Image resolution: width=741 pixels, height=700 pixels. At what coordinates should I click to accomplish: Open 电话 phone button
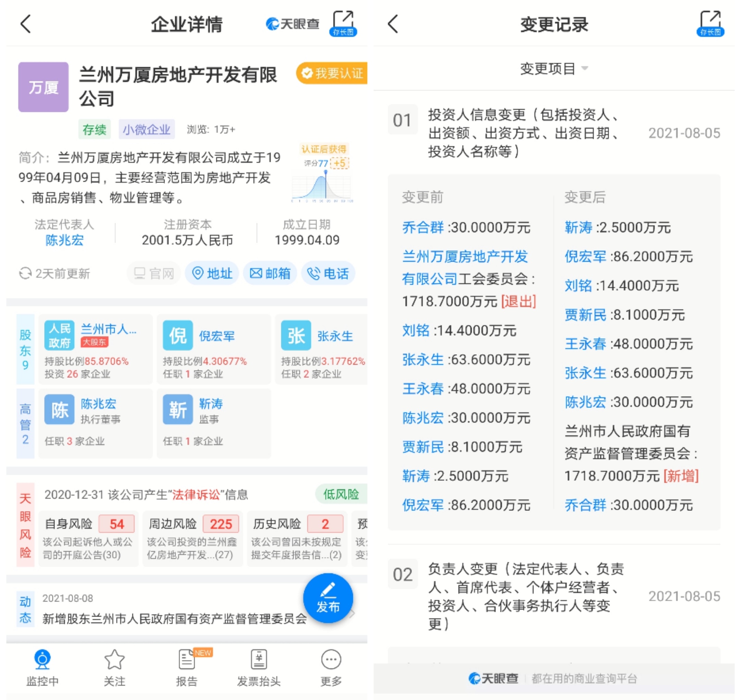[x=328, y=274]
